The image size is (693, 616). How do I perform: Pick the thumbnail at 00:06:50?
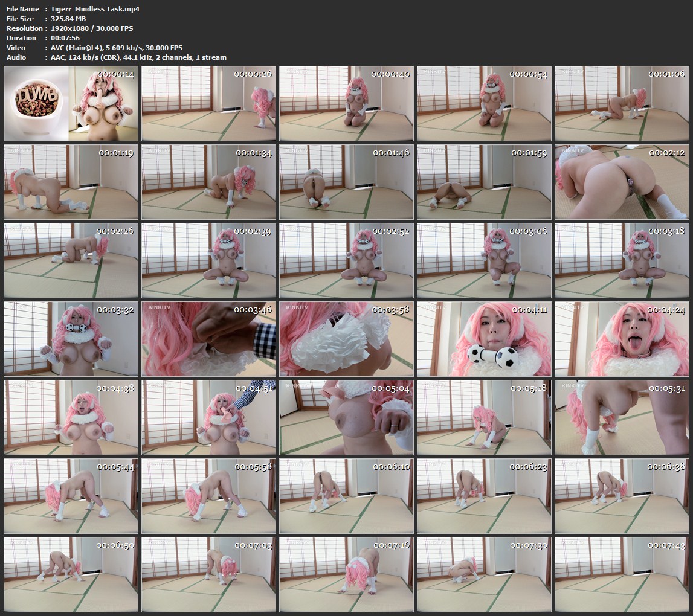[71, 574]
